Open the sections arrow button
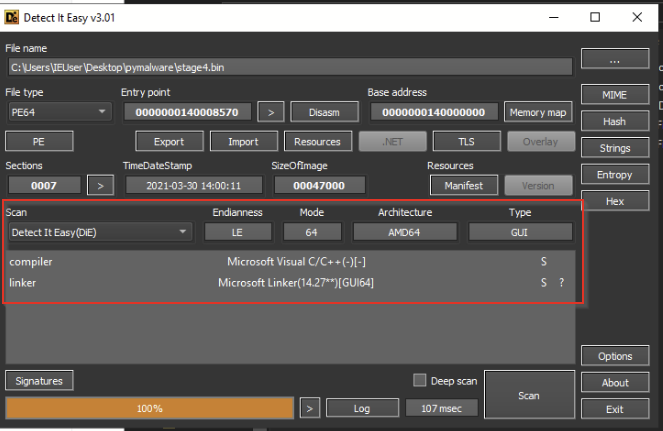The height and width of the screenshot is (431, 663). tap(101, 186)
